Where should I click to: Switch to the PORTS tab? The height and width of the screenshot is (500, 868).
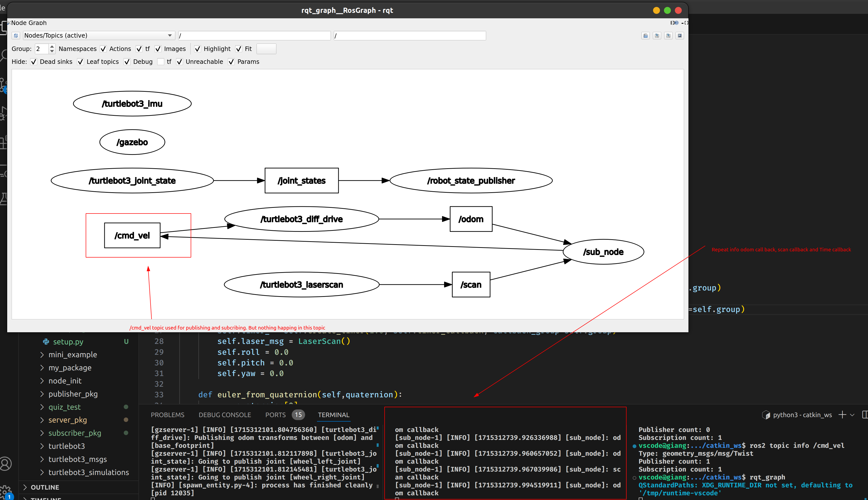click(275, 415)
